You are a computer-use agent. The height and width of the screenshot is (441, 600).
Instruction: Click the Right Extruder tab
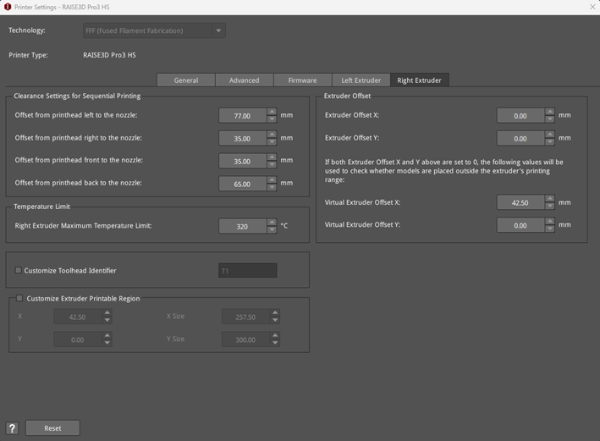click(419, 80)
